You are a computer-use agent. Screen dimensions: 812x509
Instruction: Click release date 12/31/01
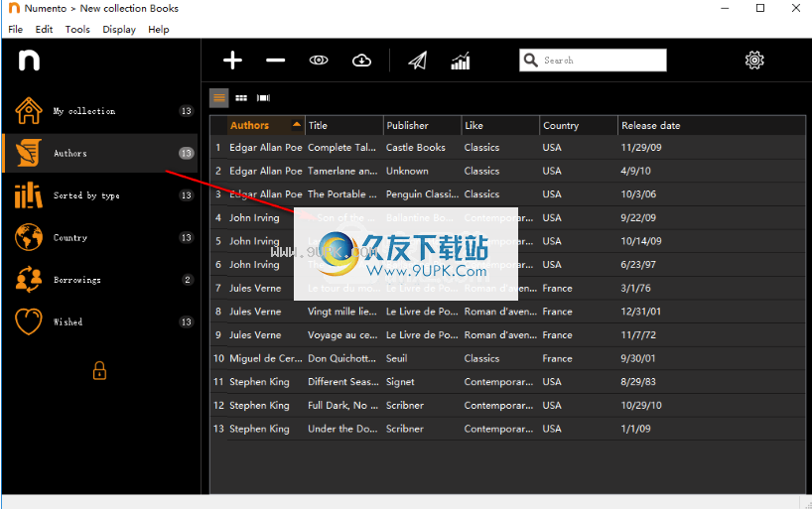(640, 312)
